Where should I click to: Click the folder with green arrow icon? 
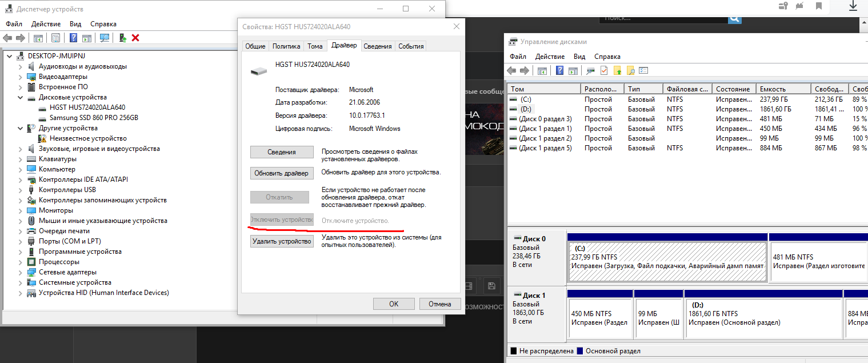(617, 70)
